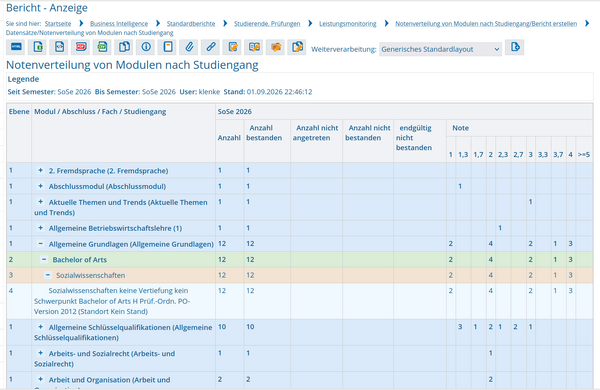Viewport: 600px width, 390px height.
Task: Click export button next to layout dropdown
Action: click(x=514, y=47)
